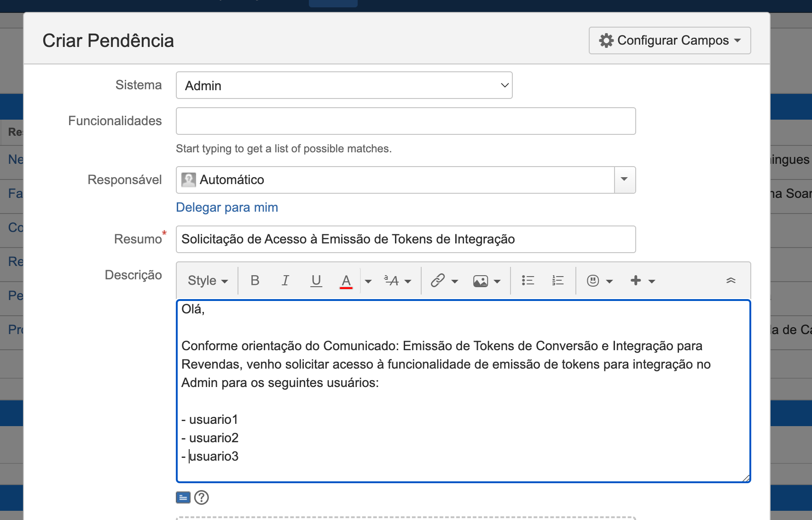Viewport: 812px width, 520px height.
Task: Open more text formatting options dropdown
Action: [x=398, y=281]
